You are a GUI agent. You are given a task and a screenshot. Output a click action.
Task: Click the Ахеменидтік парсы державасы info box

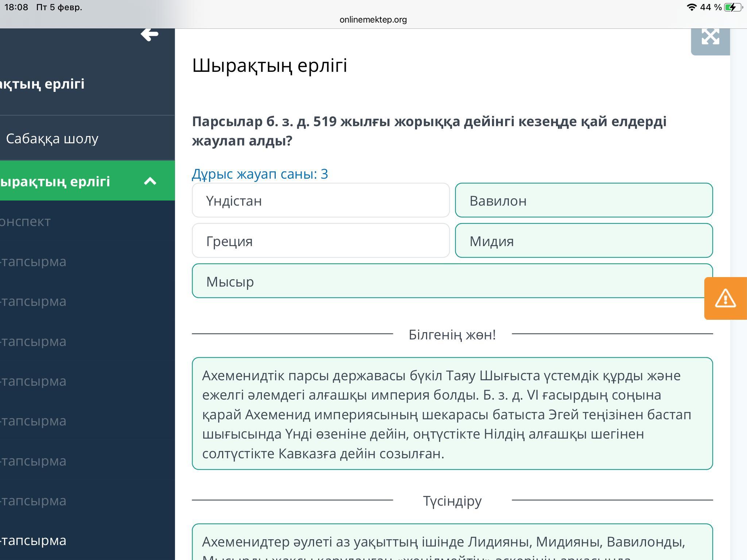tap(452, 414)
